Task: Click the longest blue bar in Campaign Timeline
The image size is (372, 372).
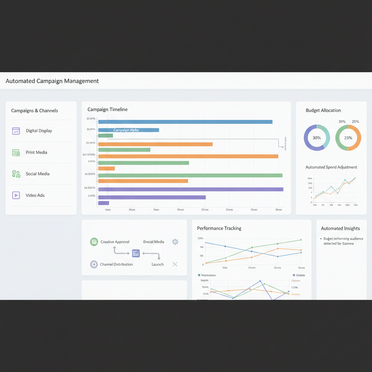Action: pos(185,122)
